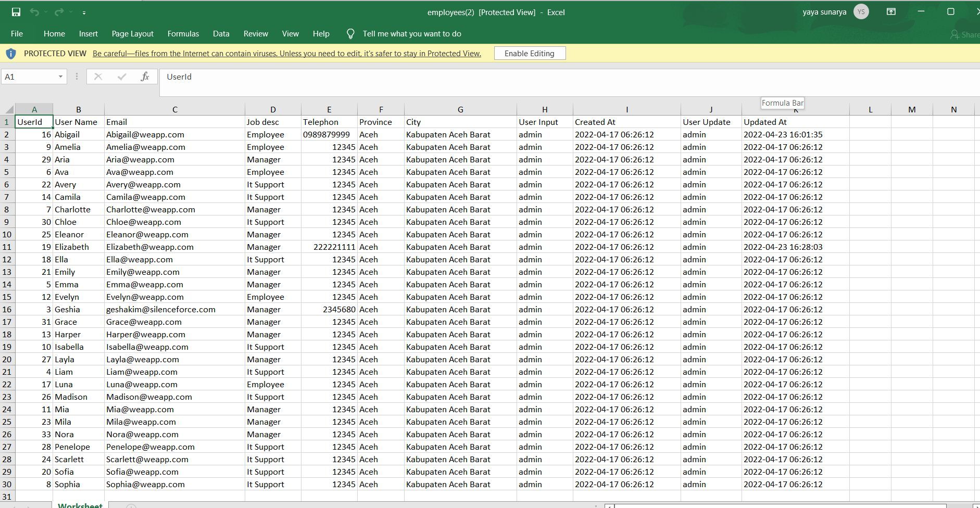Image resolution: width=980 pixels, height=508 pixels.
Task: Expand the Undo history dropdown arrow
Action: point(46,12)
